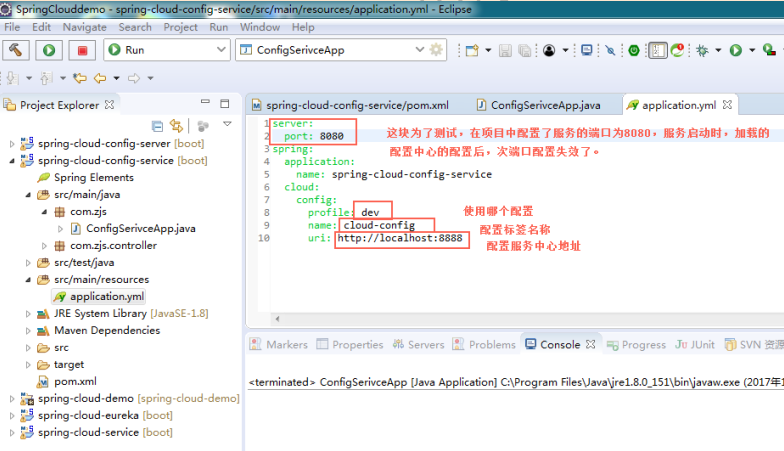Click the Save disk icon
The width and height of the screenshot is (784, 451).
click(x=506, y=50)
